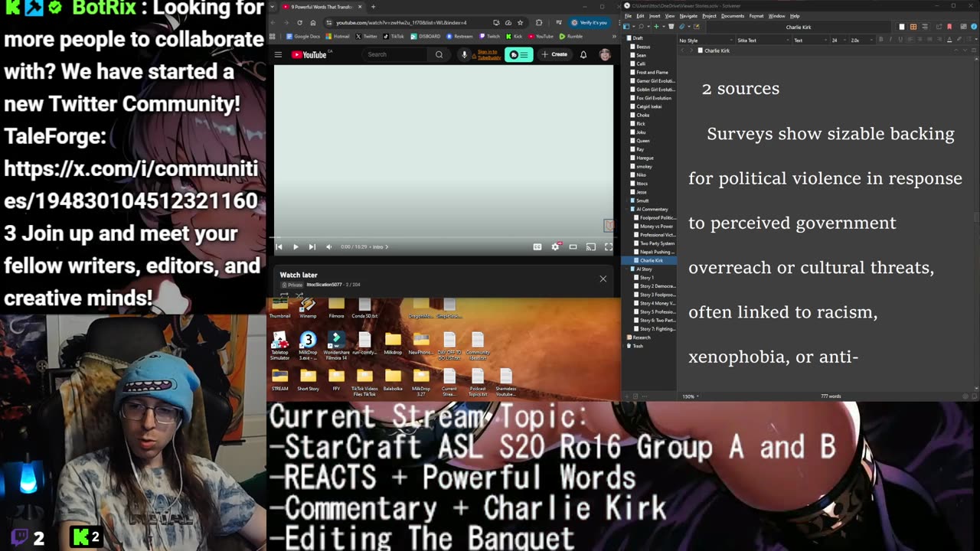Reload the browser page

pos(299,22)
